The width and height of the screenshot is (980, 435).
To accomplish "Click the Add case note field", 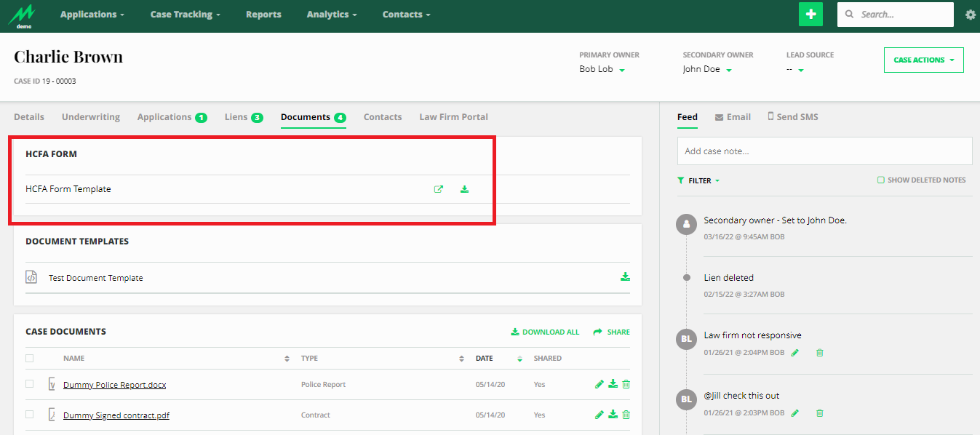I will [824, 151].
